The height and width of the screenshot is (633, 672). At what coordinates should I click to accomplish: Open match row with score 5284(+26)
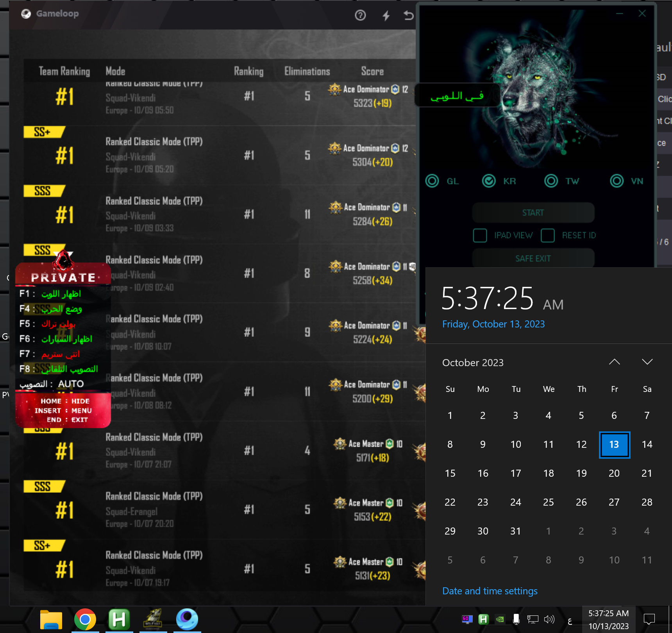[220, 215]
